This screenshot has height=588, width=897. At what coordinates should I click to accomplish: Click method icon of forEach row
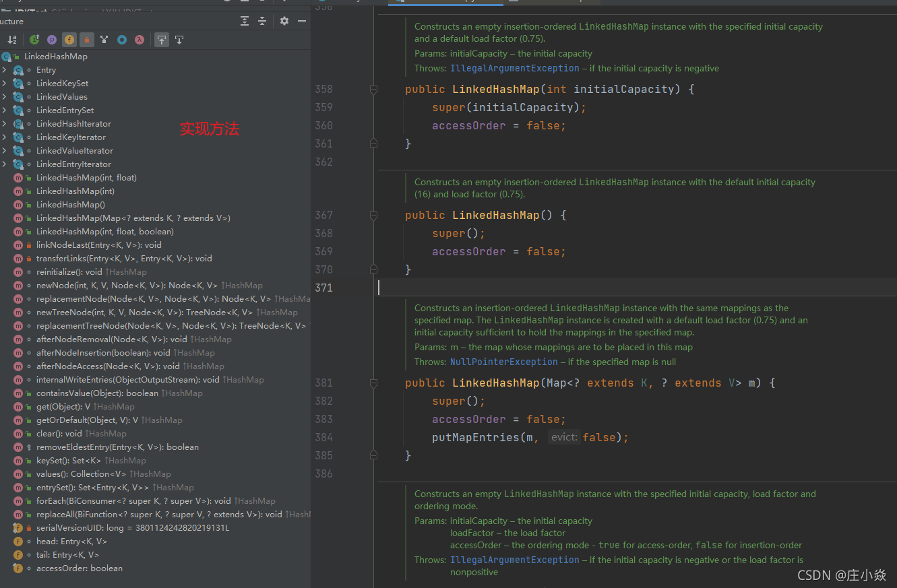18,501
